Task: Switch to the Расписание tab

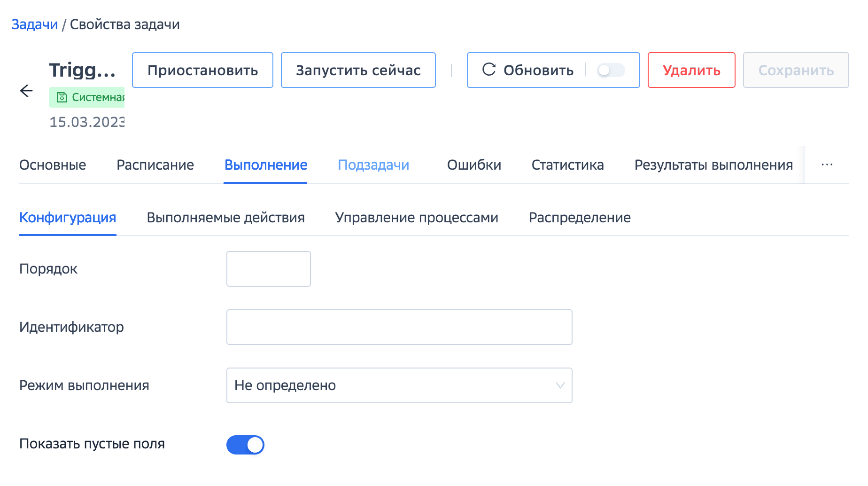Action: (x=155, y=165)
